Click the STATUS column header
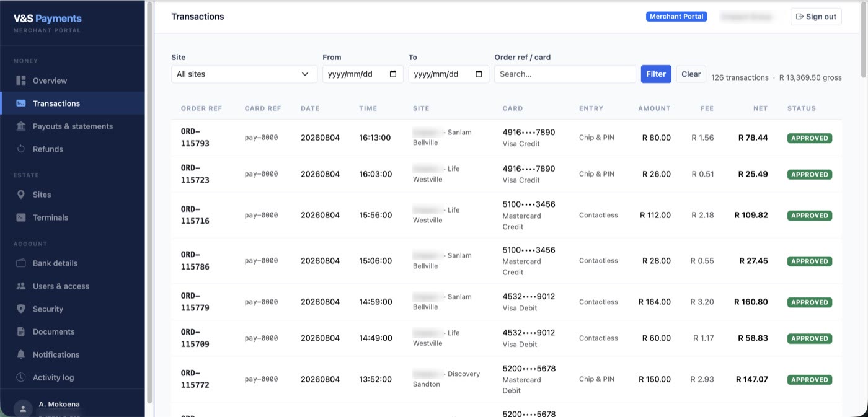Image resolution: width=868 pixels, height=417 pixels. pos(802,108)
